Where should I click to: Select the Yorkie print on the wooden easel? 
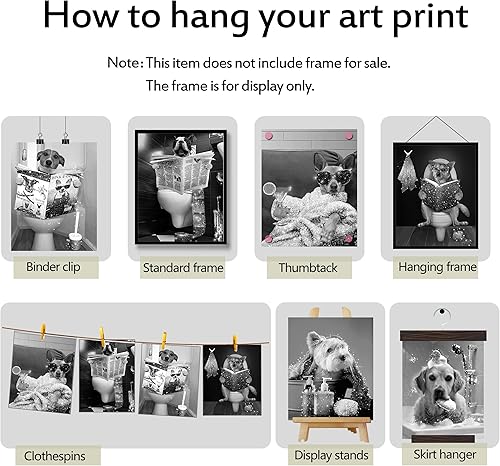pyautogui.click(x=330, y=369)
